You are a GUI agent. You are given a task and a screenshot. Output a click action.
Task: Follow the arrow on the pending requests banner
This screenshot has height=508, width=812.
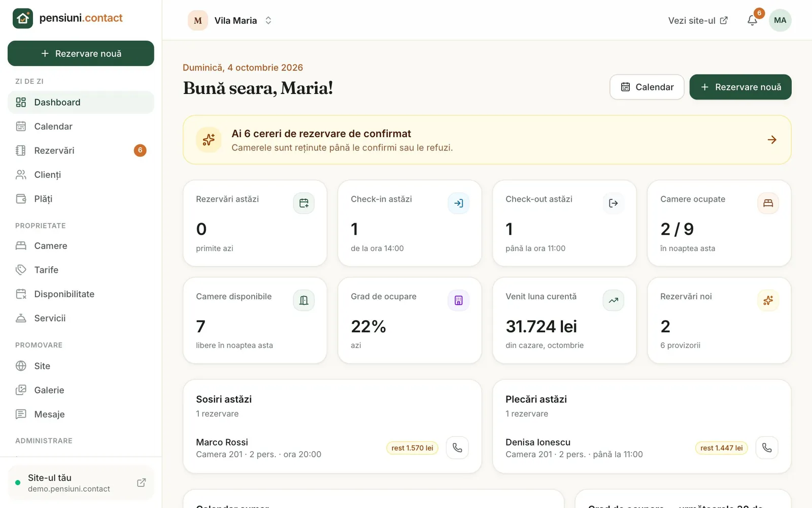click(x=772, y=140)
